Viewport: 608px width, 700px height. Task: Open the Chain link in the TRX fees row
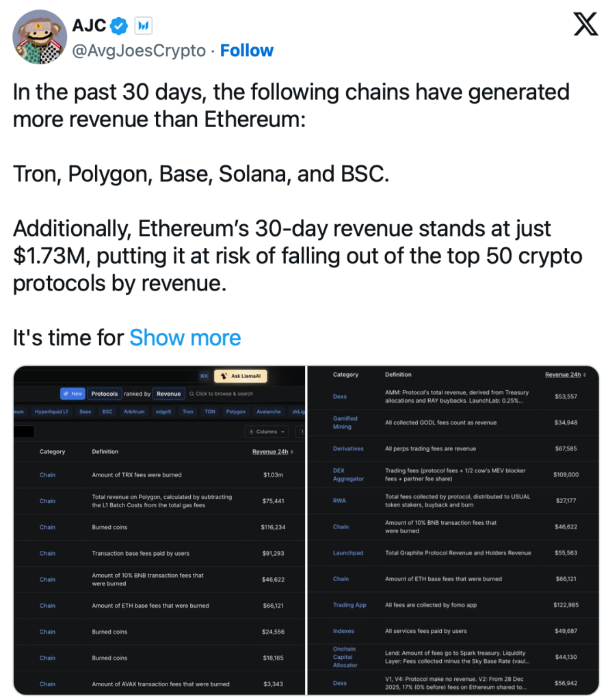coord(47,475)
